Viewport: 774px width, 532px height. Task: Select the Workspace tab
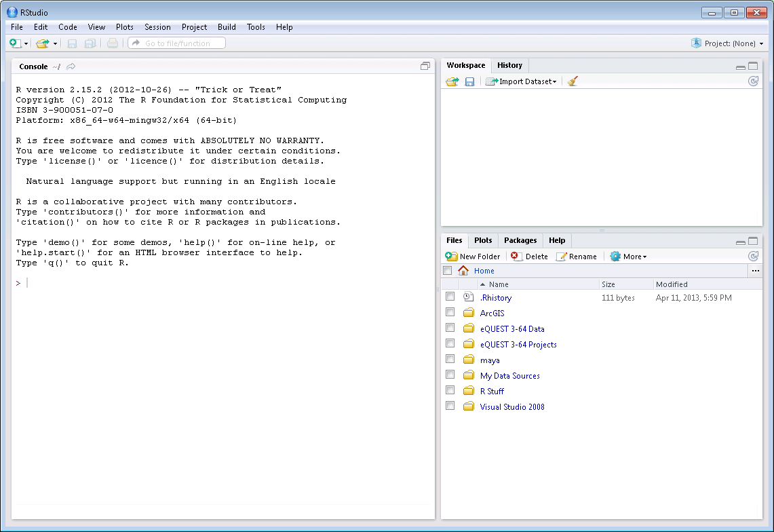pyautogui.click(x=465, y=65)
